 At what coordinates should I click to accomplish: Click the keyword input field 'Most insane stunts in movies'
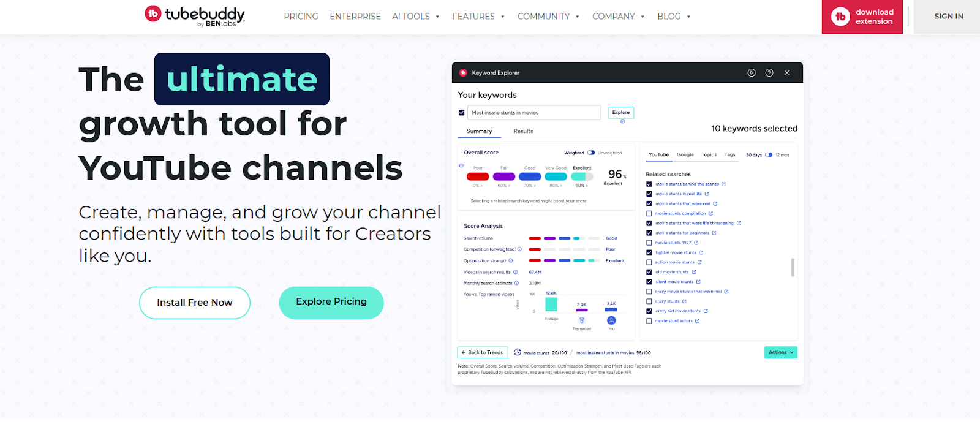click(x=534, y=113)
